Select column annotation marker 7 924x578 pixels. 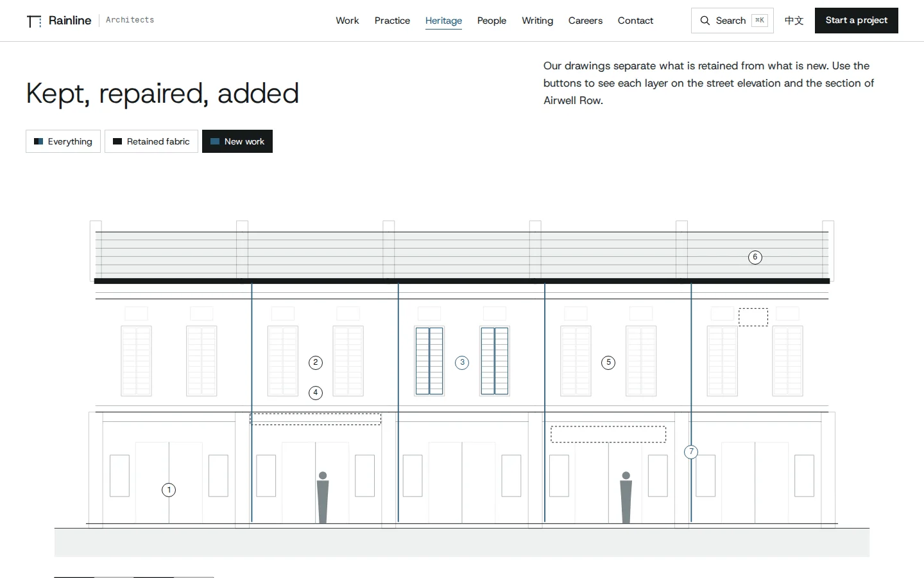point(691,452)
